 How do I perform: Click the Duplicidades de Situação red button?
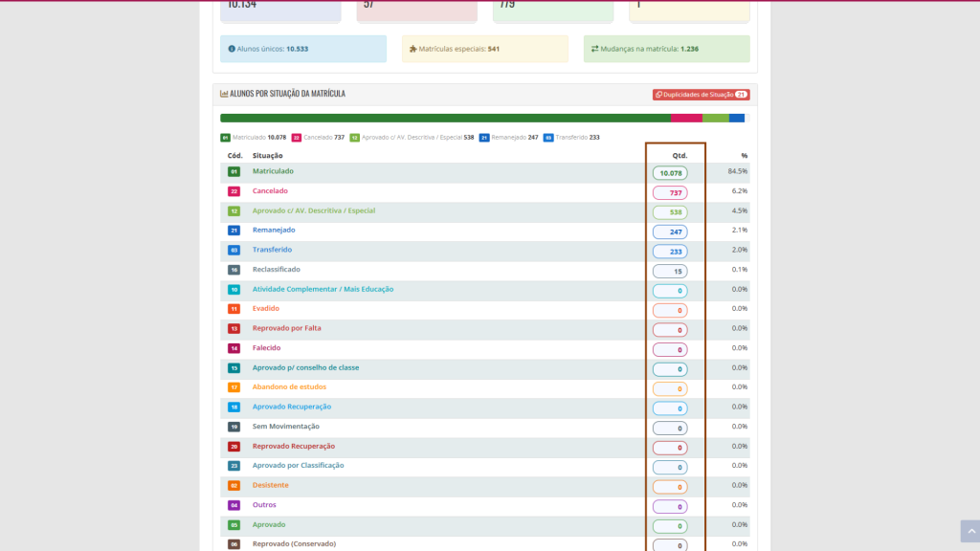[x=700, y=95]
